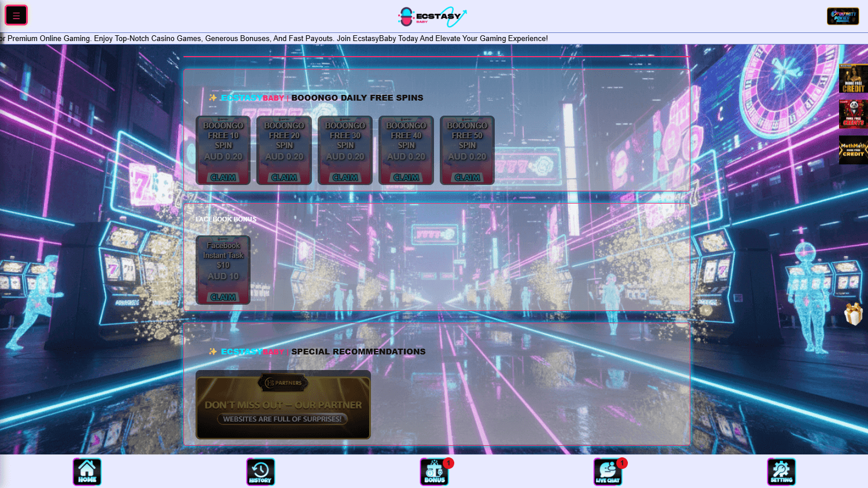Image resolution: width=868 pixels, height=488 pixels.
Task: Click the scrolling welcome marquee text
Action: pyautogui.click(x=274, y=39)
